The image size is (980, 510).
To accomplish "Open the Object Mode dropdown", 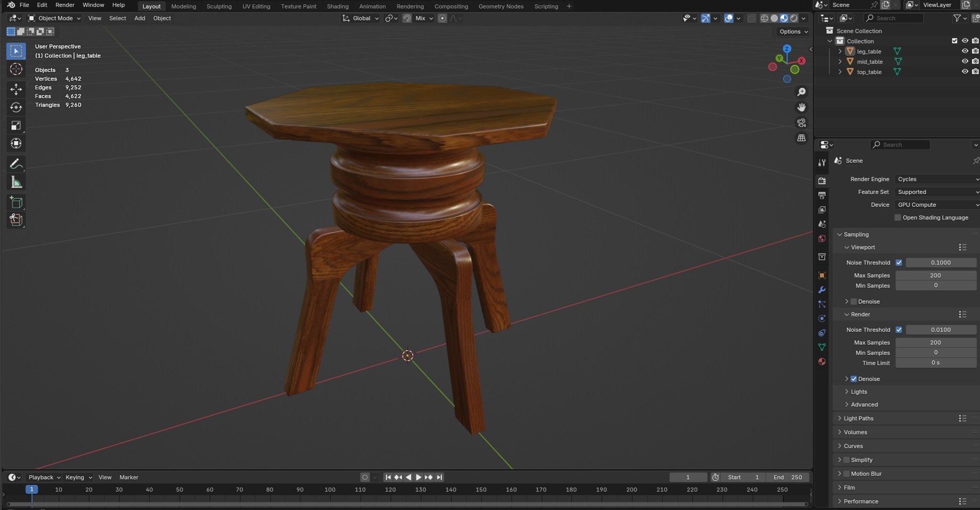I will 54,18.
